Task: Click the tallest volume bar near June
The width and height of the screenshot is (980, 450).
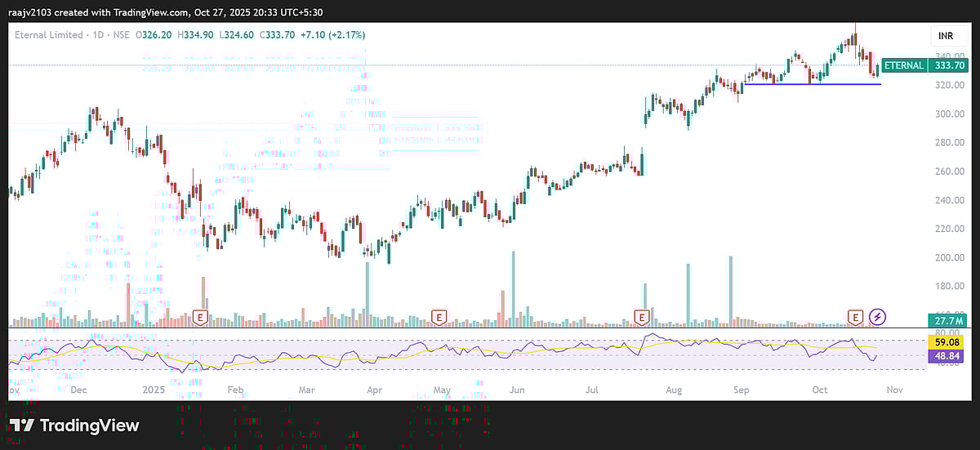Action: click(513, 286)
